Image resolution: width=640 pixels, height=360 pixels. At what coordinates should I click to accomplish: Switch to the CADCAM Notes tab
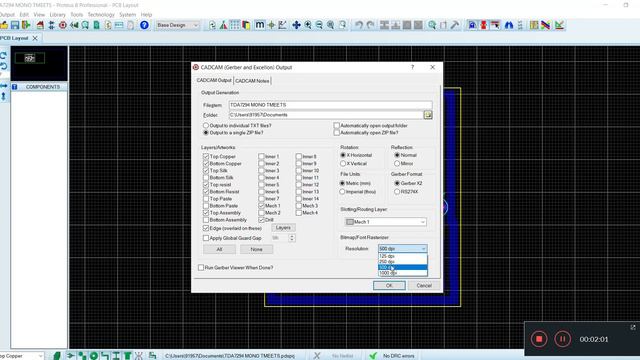click(x=252, y=81)
